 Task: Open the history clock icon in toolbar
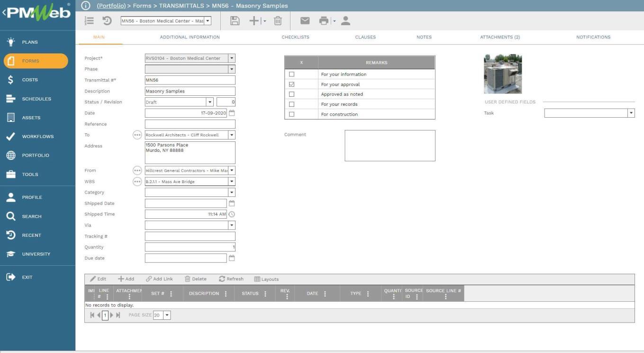tap(107, 21)
